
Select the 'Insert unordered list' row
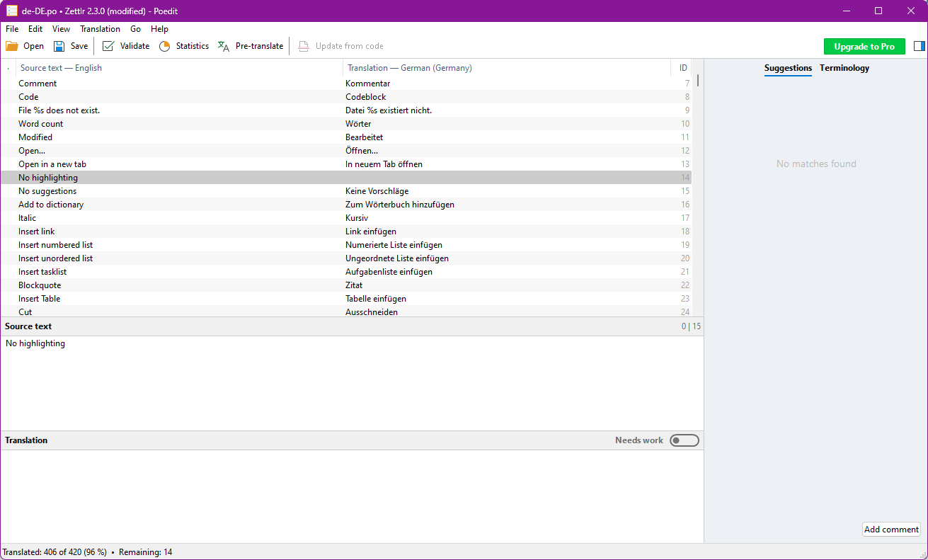point(346,258)
